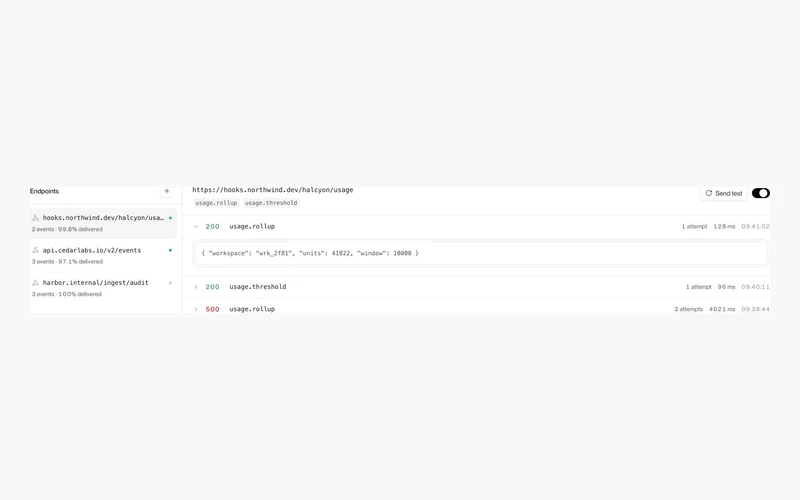Image resolution: width=800 pixels, height=500 pixels.
Task: Click the 09:38:44 timestamp
Action: (756, 309)
